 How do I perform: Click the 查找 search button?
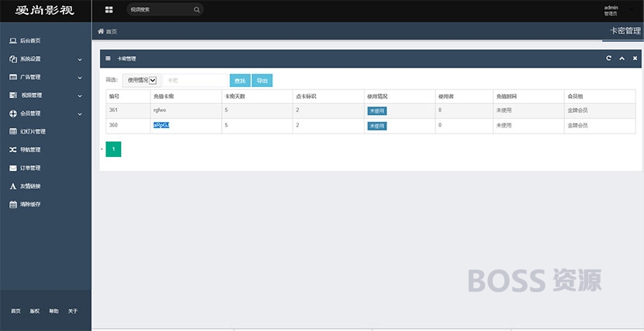pos(240,81)
